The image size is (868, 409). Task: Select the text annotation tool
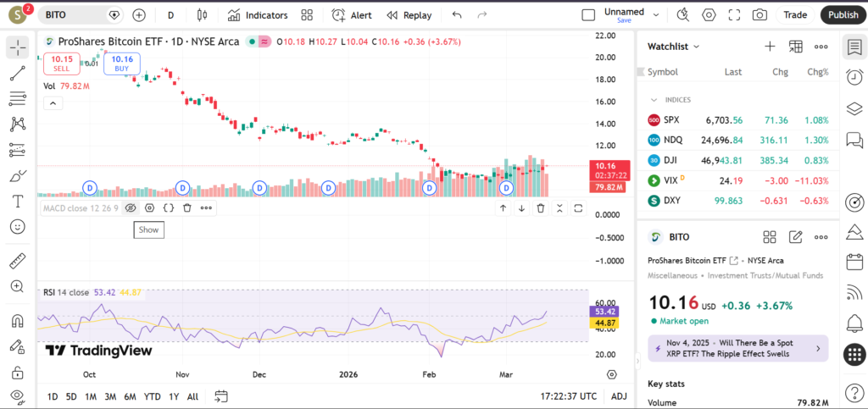[17, 202]
